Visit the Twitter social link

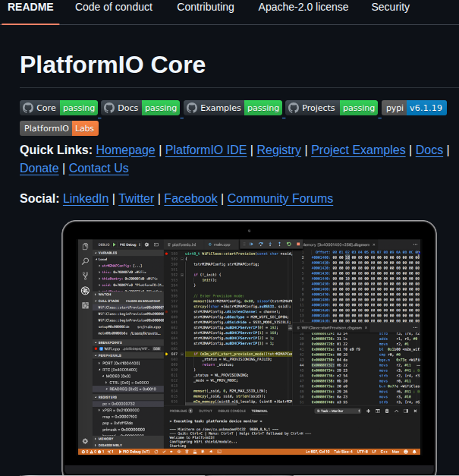tap(137, 199)
